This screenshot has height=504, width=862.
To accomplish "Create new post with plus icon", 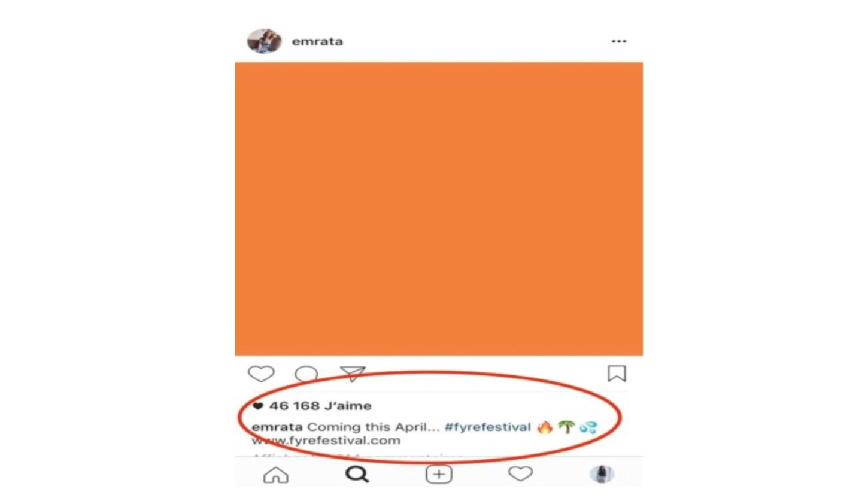I will tap(439, 475).
